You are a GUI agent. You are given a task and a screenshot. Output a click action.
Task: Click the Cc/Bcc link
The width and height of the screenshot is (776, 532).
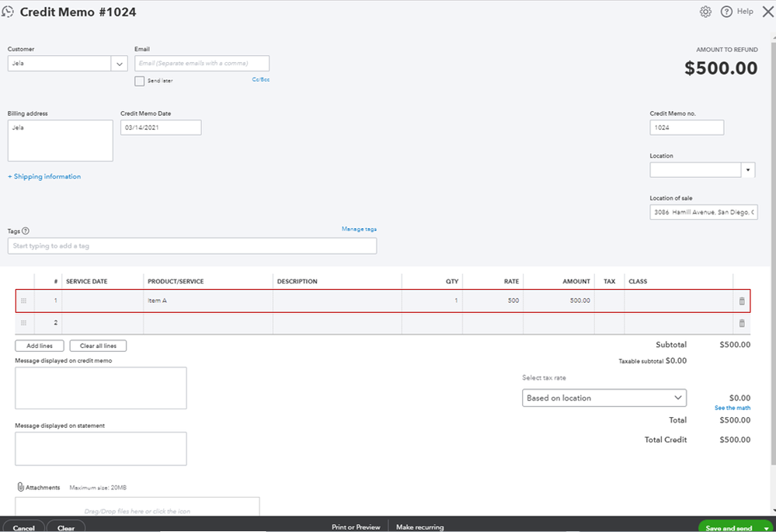coord(261,79)
